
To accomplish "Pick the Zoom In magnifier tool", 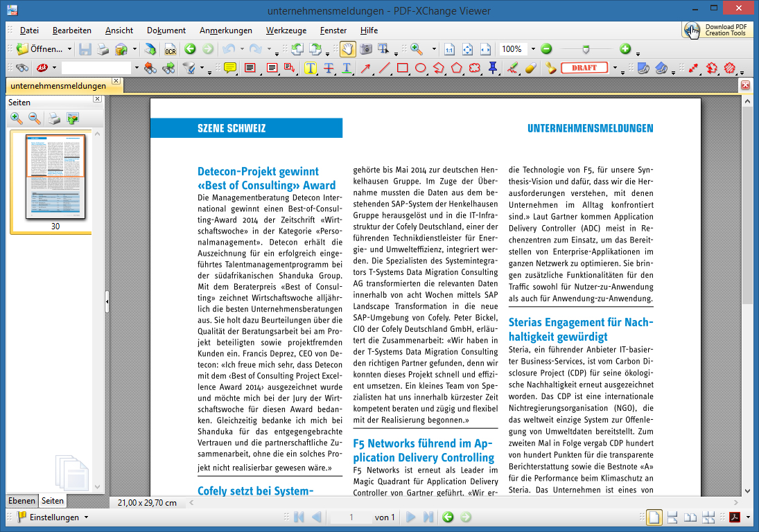I will click(417, 49).
